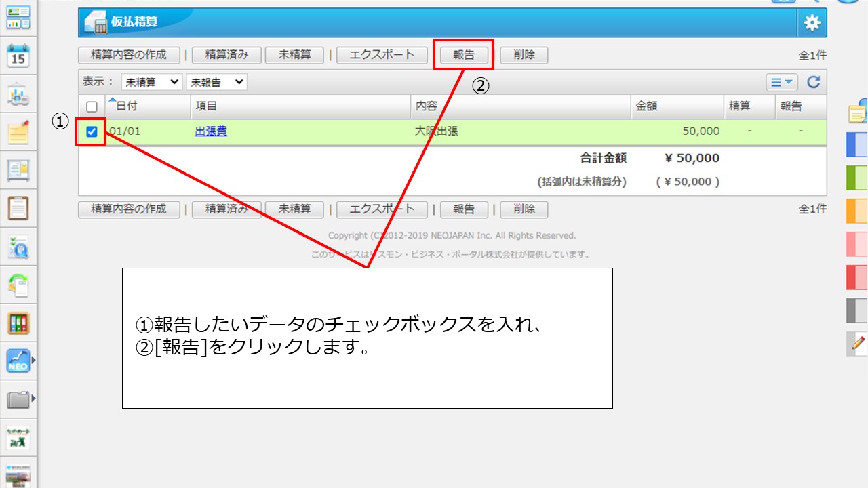
Task: Open the settings gear in the title bar
Action: pyautogui.click(x=812, y=22)
